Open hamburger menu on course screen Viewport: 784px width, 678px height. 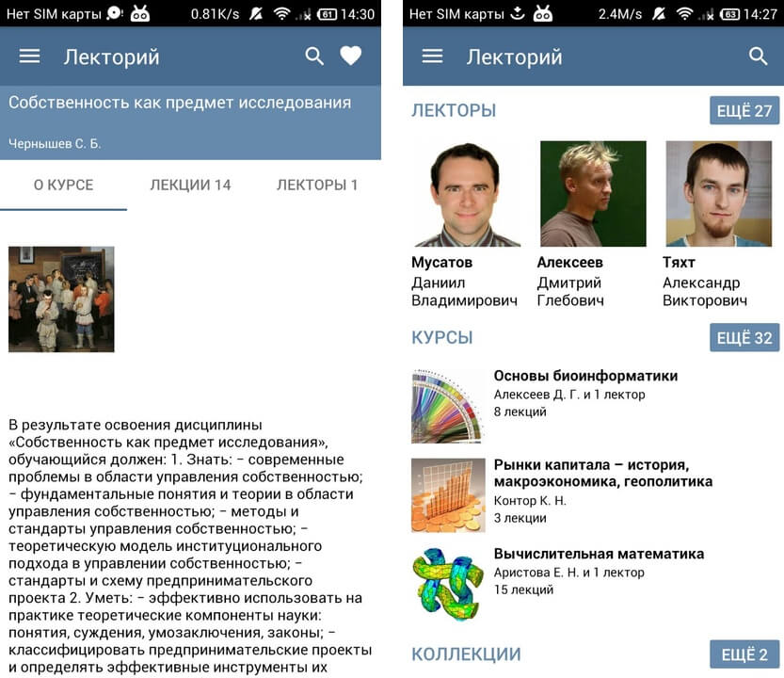[x=29, y=56]
